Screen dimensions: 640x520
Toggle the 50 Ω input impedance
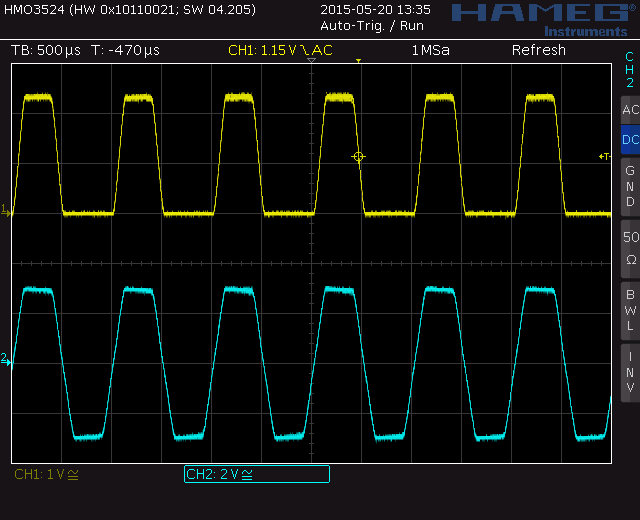click(629, 247)
